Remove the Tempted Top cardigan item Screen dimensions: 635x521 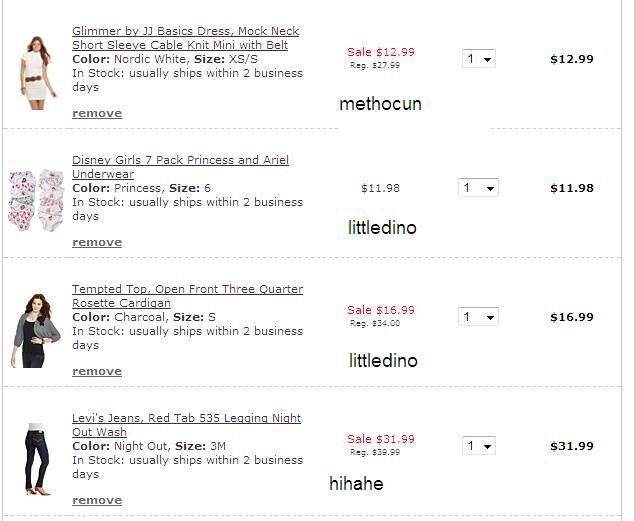click(x=97, y=372)
